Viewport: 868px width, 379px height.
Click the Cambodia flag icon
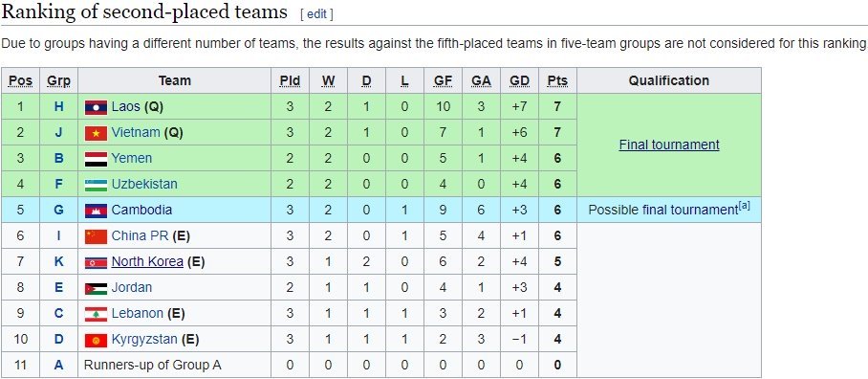pos(96,211)
